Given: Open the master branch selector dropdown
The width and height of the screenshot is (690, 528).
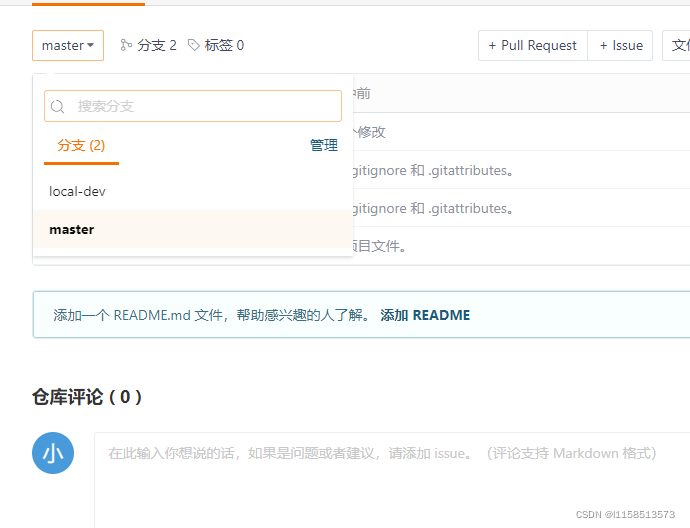Looking at the screenshot, I should coord(68,45).
